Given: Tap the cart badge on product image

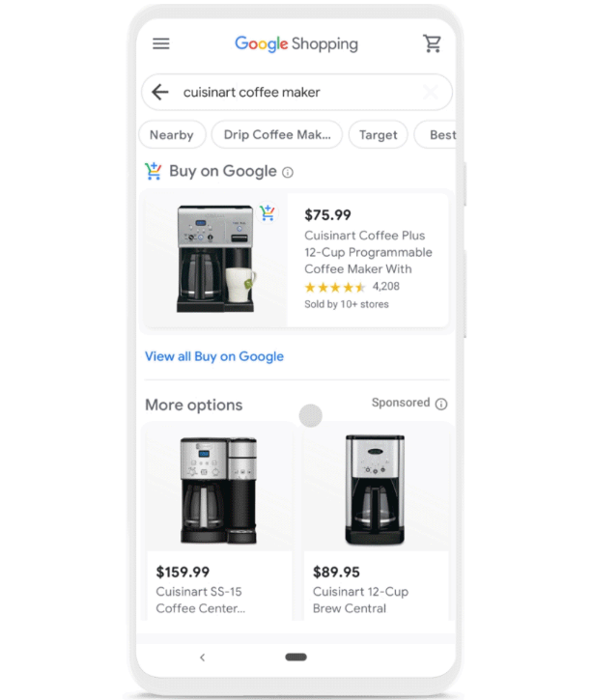Looking at the screenshot, I should (x=268, y=212).
